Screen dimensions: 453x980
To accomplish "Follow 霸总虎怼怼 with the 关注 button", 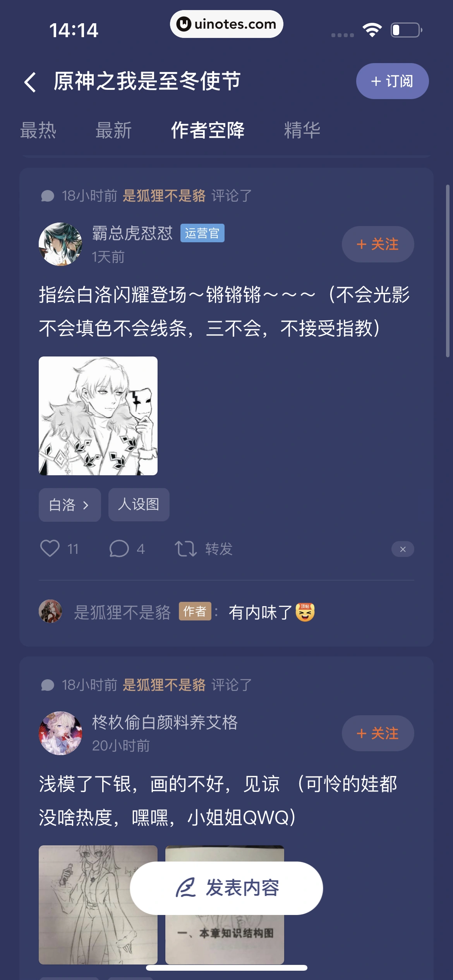I will pos(378,244).
